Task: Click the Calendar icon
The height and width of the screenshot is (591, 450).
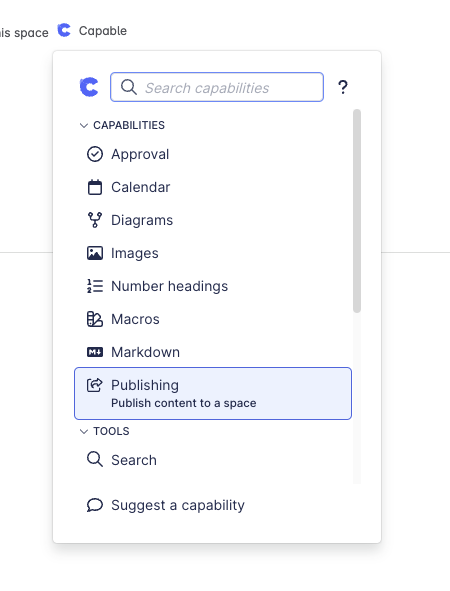Action: (x=95, y=187)
